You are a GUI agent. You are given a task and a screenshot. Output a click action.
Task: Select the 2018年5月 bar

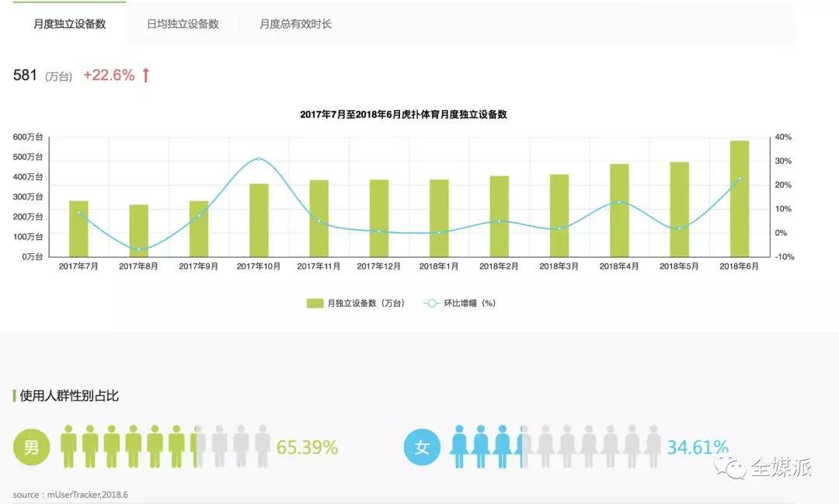680,210
